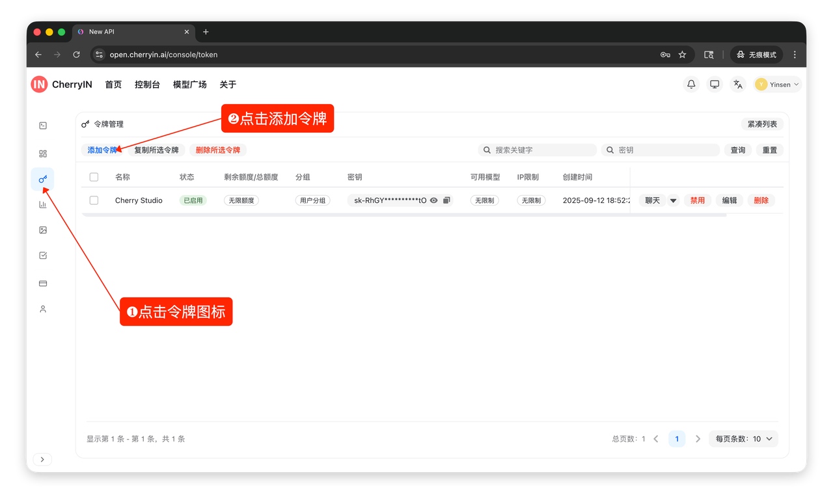Image resolution: width=833 pixels, height=504 pixels.
Task: Open the wallet card icon in sidebar
Action: (x=43, y=284)
